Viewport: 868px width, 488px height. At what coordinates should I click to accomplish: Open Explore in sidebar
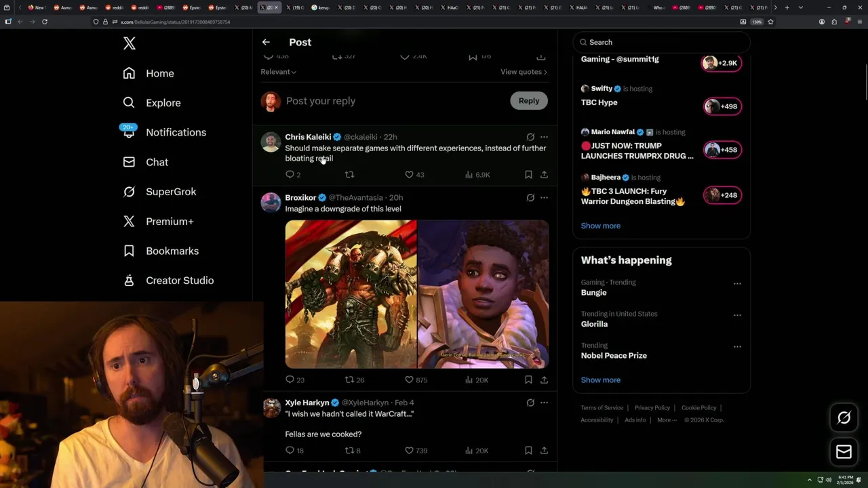pyautogui.click(x=152, y=103)
